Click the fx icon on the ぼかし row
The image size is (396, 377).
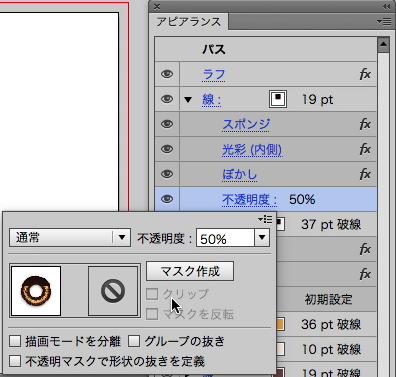(x=365, y=174)
